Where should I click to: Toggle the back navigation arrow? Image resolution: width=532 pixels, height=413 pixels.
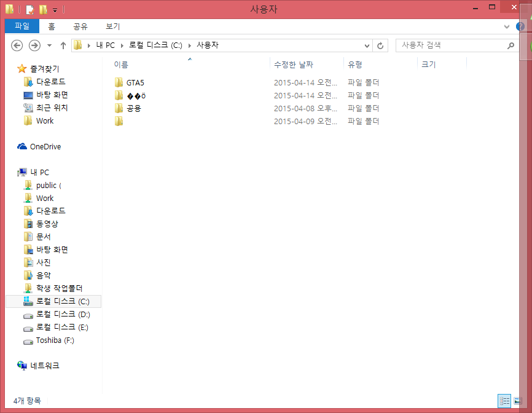click(17, 45)
